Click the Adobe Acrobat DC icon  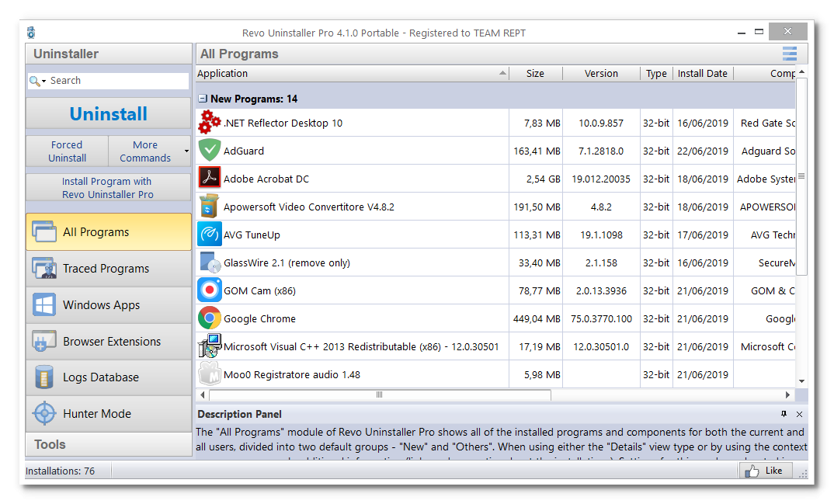(x=209, y=178)
